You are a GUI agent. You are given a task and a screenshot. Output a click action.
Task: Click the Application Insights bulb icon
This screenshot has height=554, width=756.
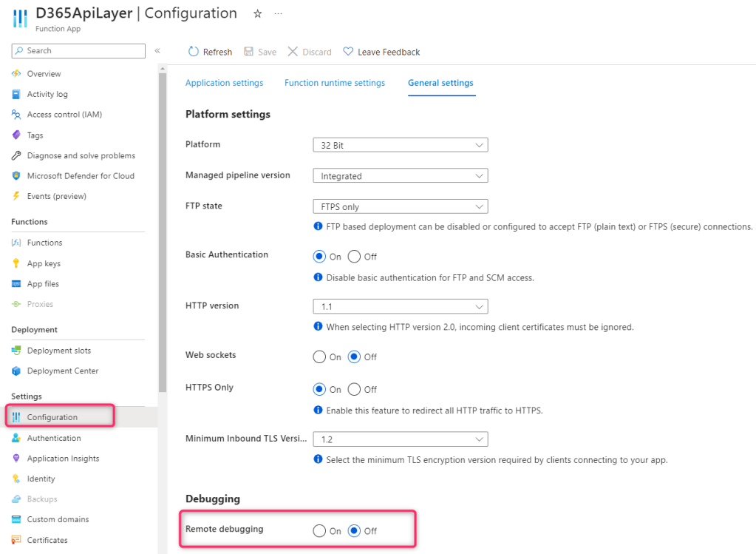pyautogui.click(x=16, y=459)
